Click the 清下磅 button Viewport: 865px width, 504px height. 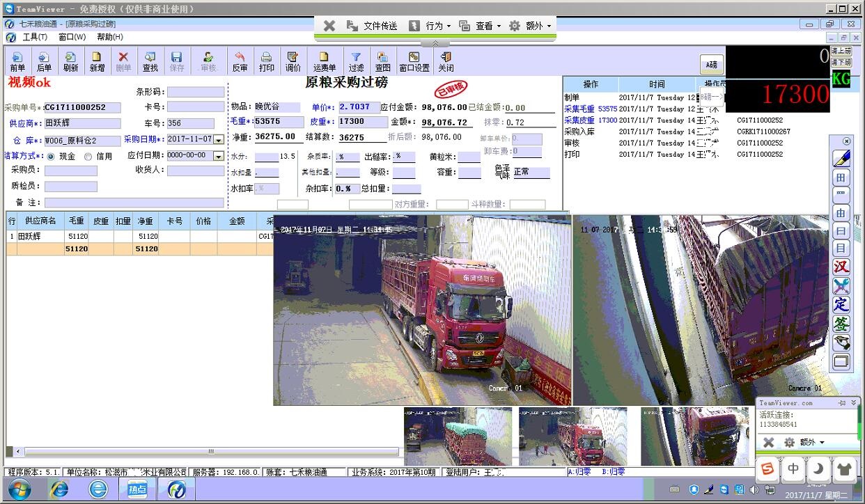pos(841,62)
